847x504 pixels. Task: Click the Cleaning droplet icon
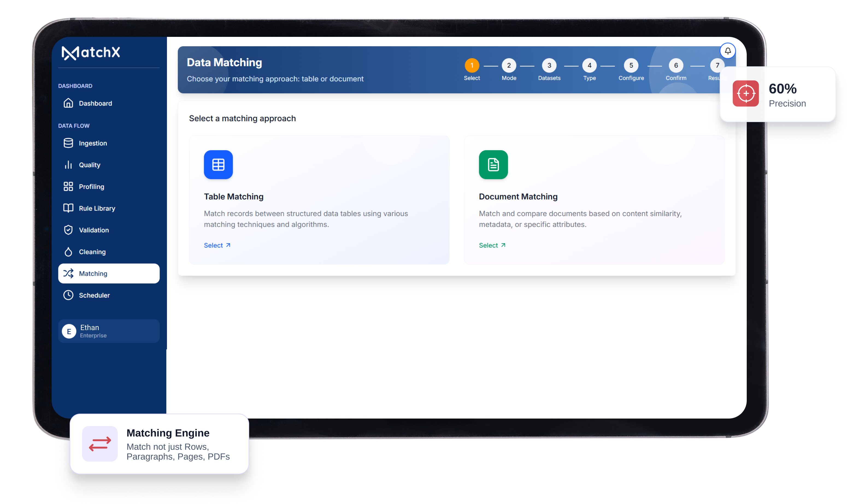coord(68,252)
